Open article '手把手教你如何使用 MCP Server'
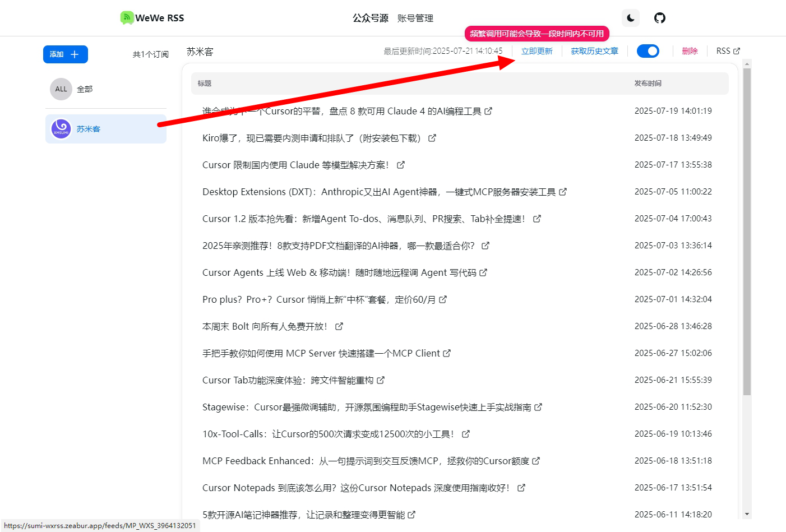 point(321,353)
